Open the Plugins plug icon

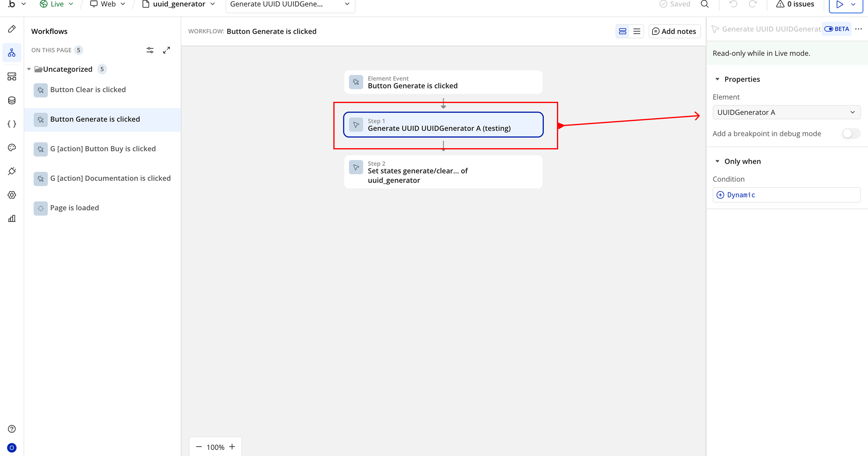pos(12,171)
